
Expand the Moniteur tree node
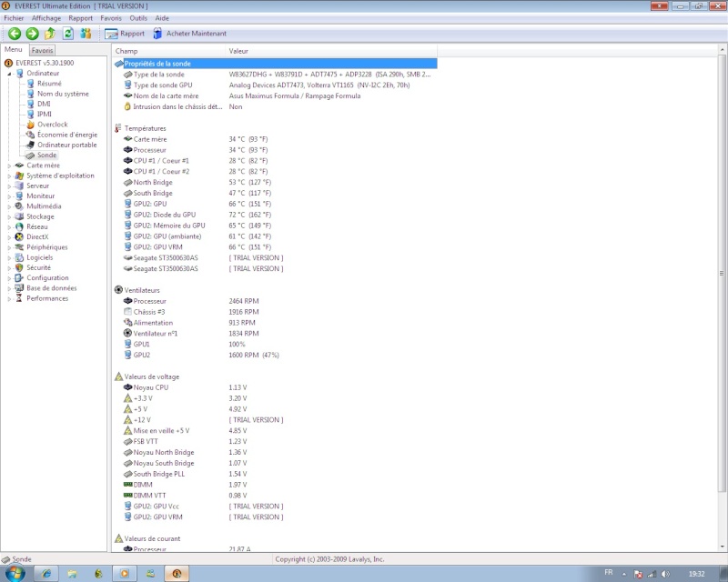pos(9,196)
